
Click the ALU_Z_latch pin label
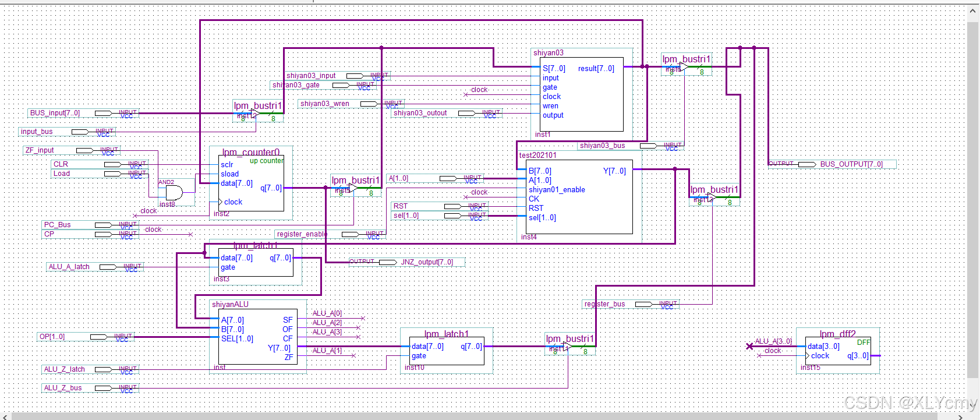[65, 369]
